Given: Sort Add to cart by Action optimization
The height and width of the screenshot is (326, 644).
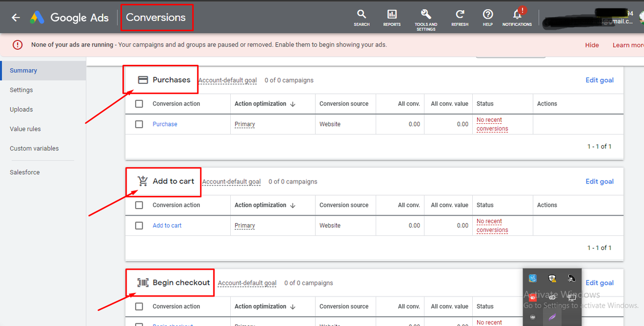Looking at the screenshot, I should pos(292,205).
